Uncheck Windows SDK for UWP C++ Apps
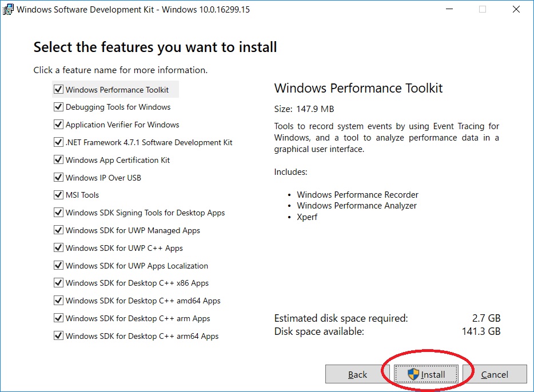The height and width of the screenshot is (392, 534). point(58,248)
